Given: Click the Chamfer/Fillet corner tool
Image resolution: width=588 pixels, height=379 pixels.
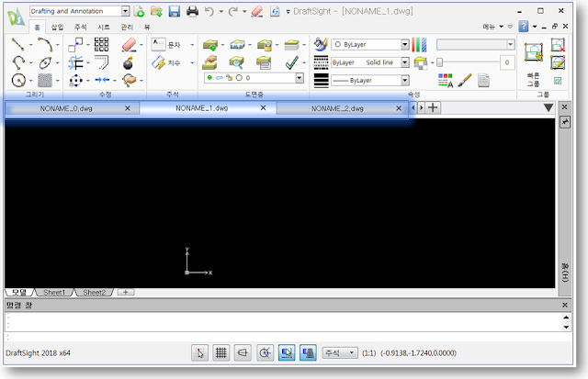Looking at the screenshot, I should click(101, 62).
